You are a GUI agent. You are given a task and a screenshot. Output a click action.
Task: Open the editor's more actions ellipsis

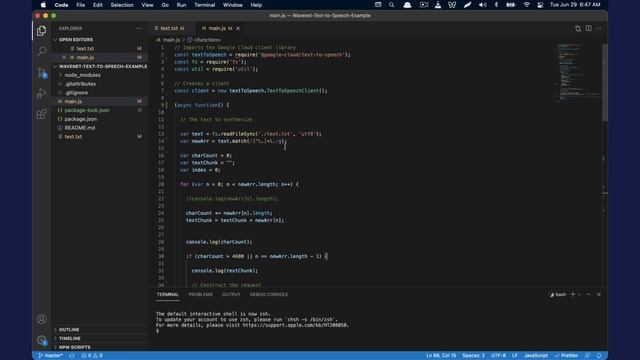(599, 29)
